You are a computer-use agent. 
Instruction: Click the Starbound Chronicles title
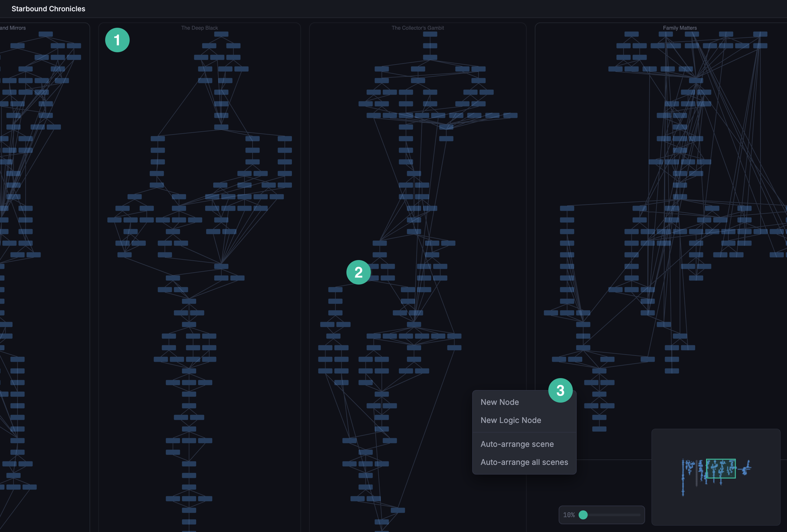[x=48, y=9]
